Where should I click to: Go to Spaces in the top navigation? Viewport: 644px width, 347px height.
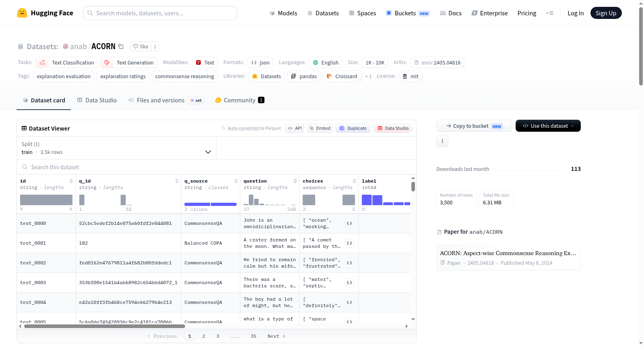(363, 13)
